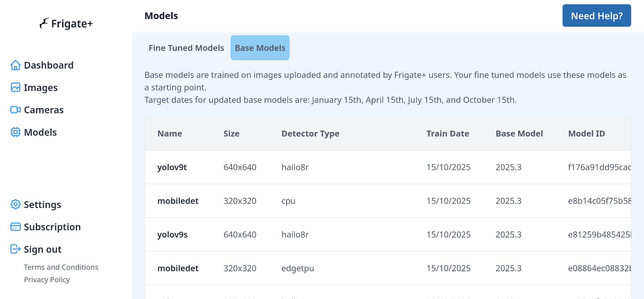Screen dimensions: 644x299
Task: Select the mobiledet edgetpu row
Action: [297, 268]
